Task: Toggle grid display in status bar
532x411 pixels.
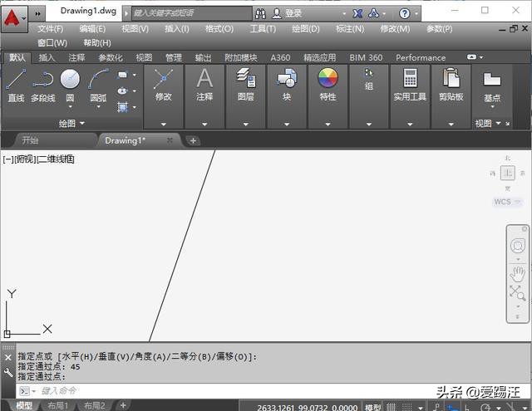Action: tap(393, 406)
